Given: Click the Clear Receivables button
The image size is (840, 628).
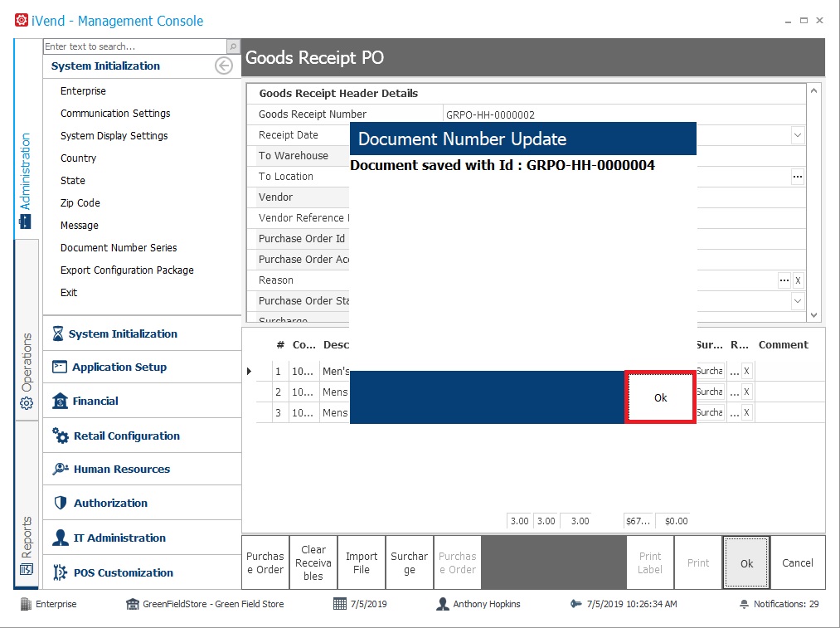Looking at the screenshot, I should tap(313, 562).
